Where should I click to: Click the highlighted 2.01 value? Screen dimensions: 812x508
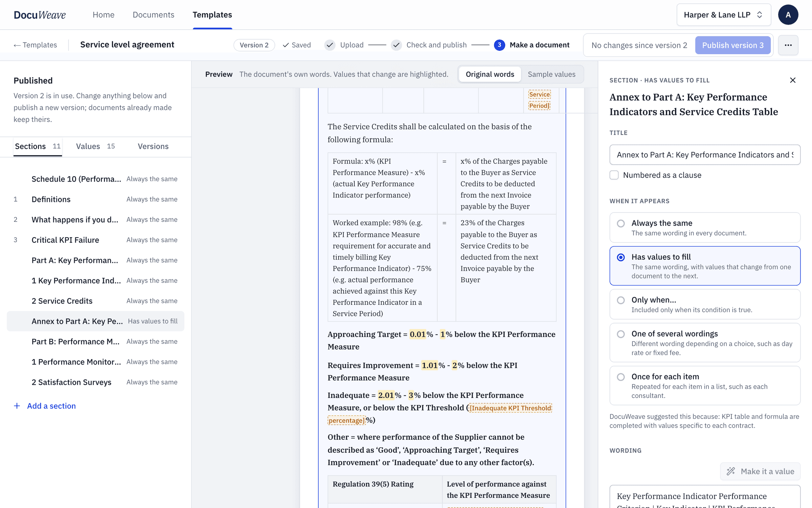(x=386, y=395)
